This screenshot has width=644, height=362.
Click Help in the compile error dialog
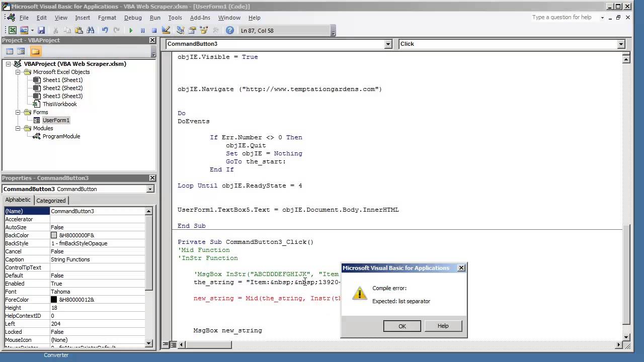tap(443, 326)
